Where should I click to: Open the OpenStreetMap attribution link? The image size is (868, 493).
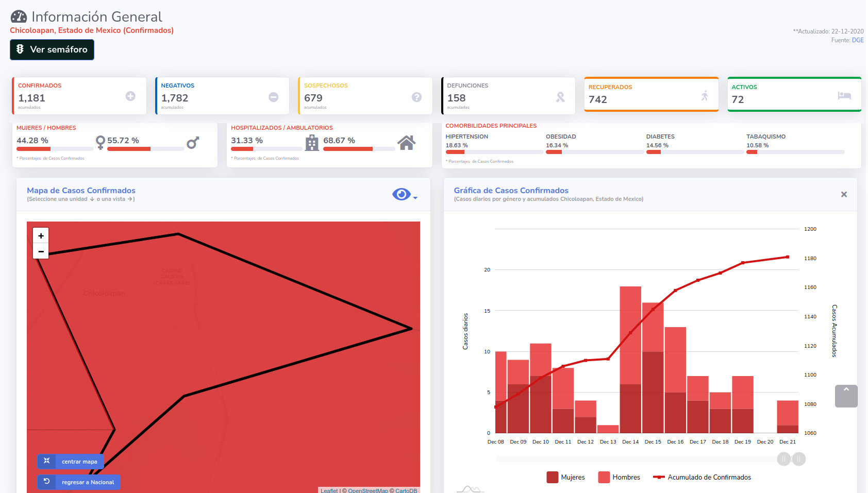[368, 490]
